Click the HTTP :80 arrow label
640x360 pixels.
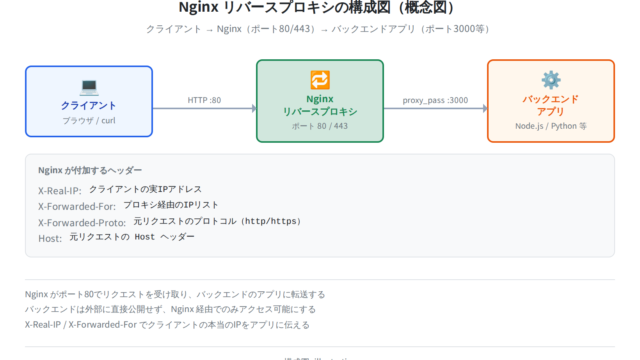204,100
